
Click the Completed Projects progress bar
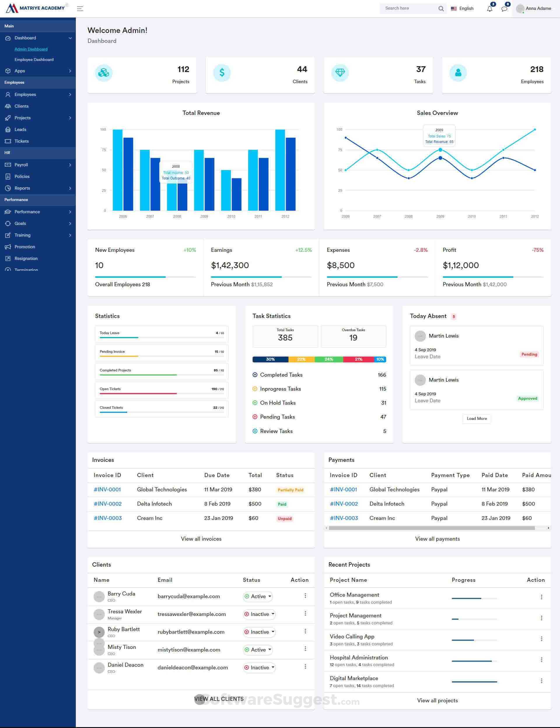(x=162, y=375)
